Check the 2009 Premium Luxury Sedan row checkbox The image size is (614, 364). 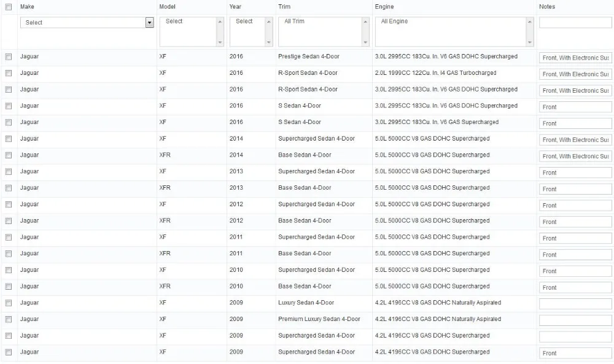click(8, 320)
